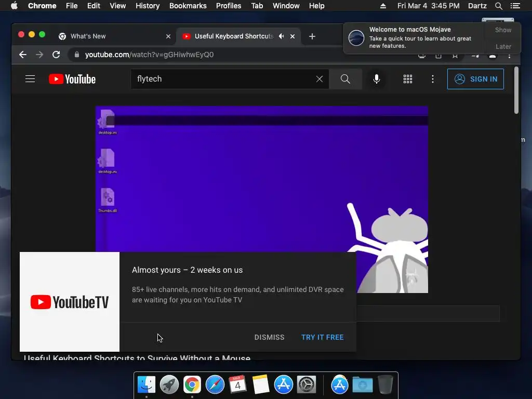Click the Useful Keyboard Shortcuts video title

[137, 357]
